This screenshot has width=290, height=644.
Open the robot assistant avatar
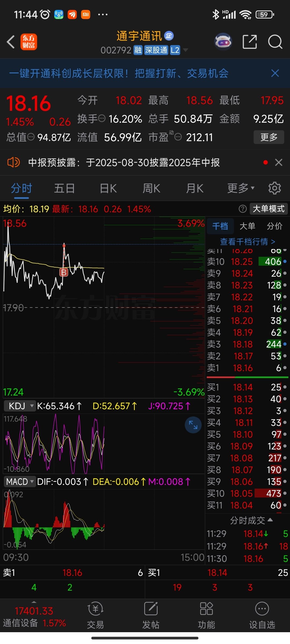point(223,42)
